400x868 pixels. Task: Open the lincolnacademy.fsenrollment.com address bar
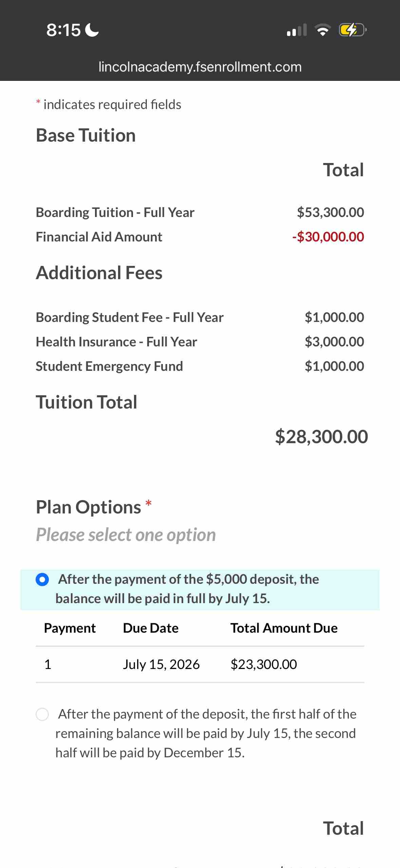click(200, 67)
